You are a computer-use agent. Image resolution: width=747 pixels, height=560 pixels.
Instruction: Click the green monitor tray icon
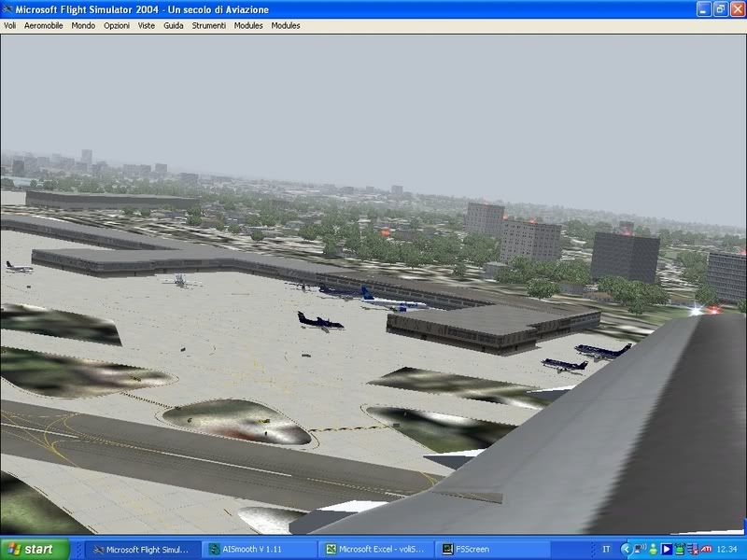point(680,550)
